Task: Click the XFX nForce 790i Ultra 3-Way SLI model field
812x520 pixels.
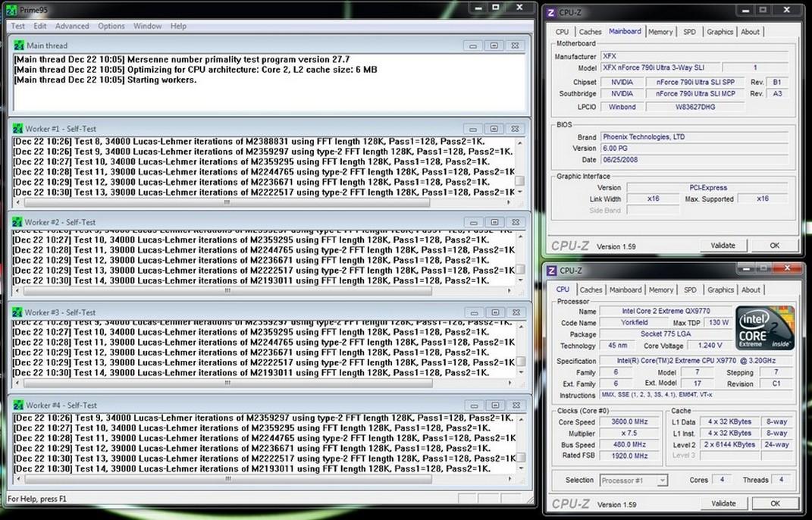Action: click(660, 67)
